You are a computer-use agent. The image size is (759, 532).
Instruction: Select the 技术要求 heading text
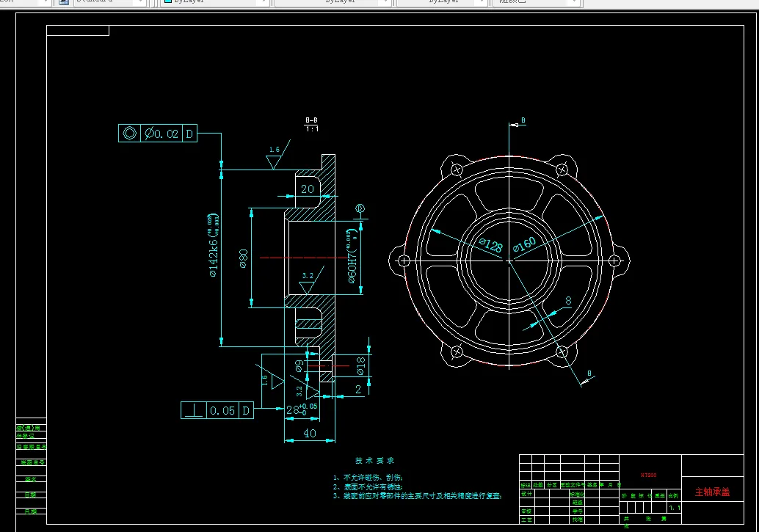pyautogui.click(x=374, y=461)
